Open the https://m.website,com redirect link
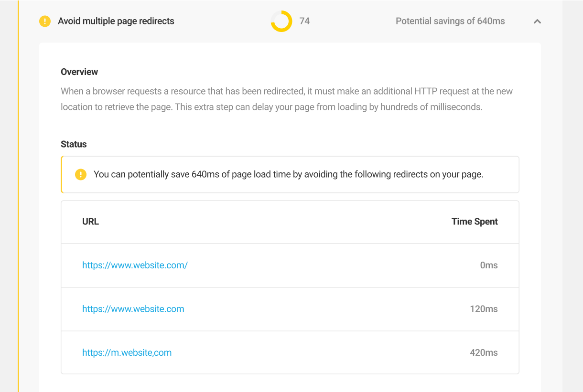The width and height of the screenshot is (583, 392). tap(127, 352)
